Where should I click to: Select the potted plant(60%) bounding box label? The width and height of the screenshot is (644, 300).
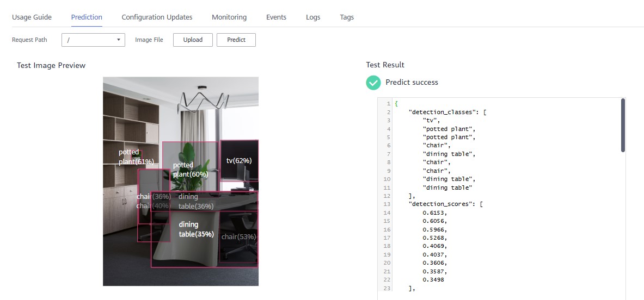coord(190,170)
